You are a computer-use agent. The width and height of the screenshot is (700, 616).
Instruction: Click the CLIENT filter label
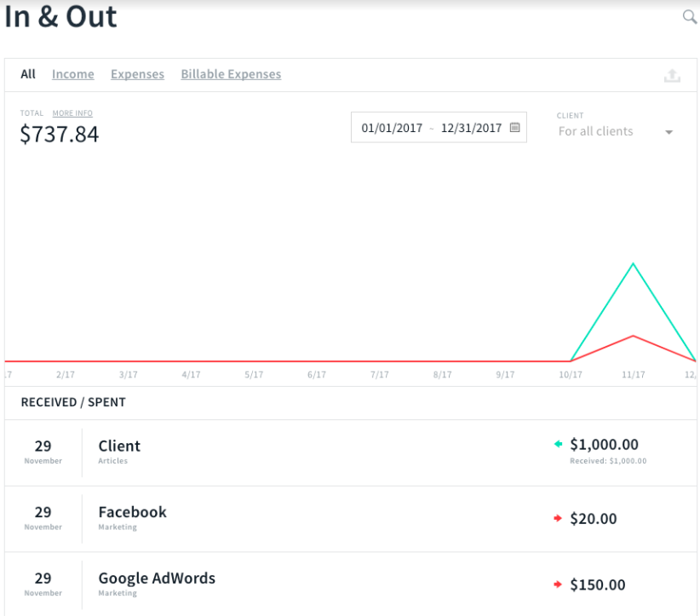(x=570, y=116)
